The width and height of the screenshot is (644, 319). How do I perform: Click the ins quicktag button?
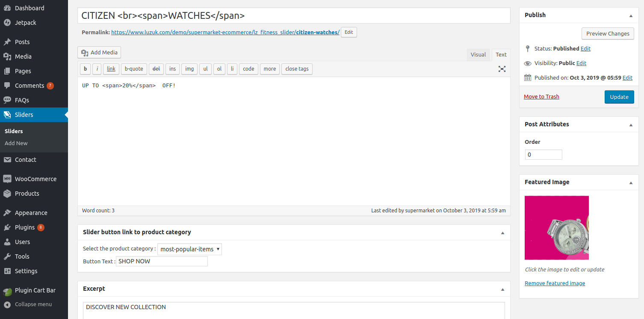click(x=172, y=69)
